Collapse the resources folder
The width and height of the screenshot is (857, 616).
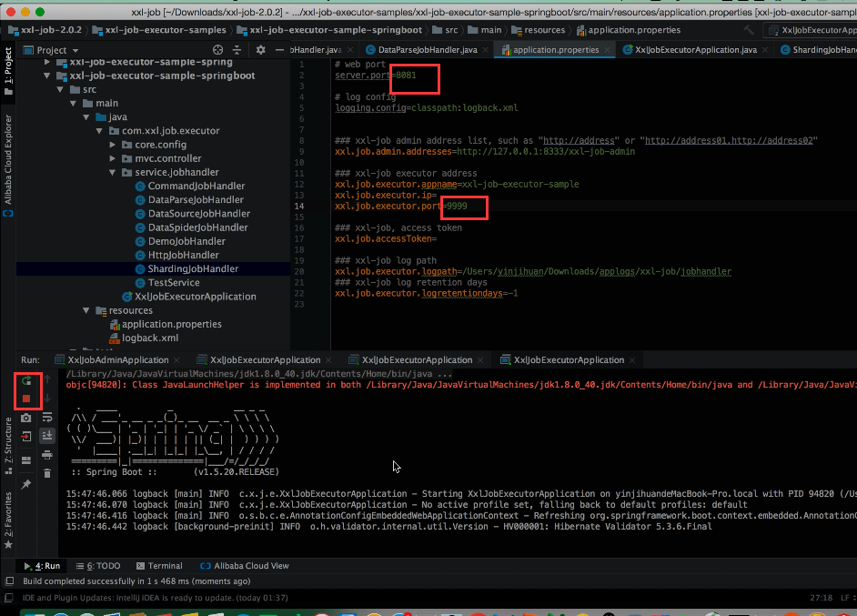point(86,310)
